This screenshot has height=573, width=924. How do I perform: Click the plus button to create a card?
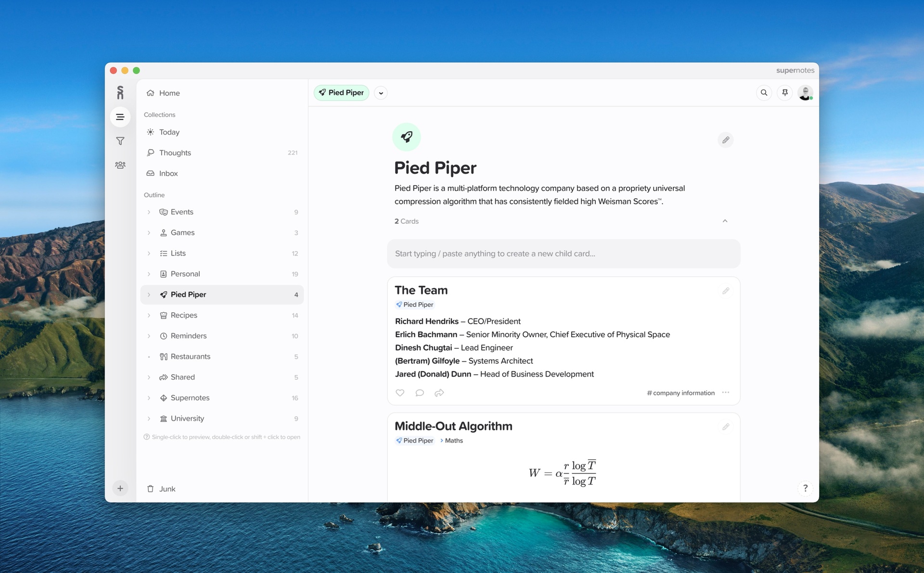[120, 488]
